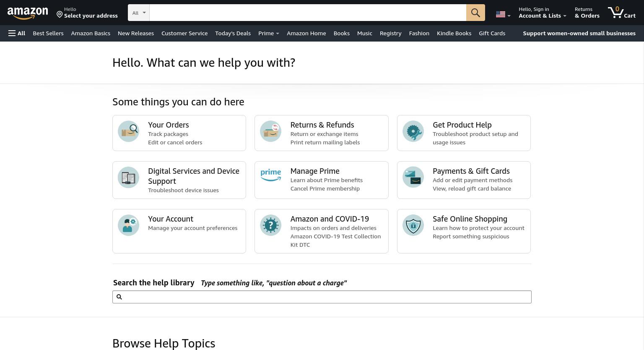Go to Today's Deals
This screenshot has height=350, width=644.
tap(233, 33)
